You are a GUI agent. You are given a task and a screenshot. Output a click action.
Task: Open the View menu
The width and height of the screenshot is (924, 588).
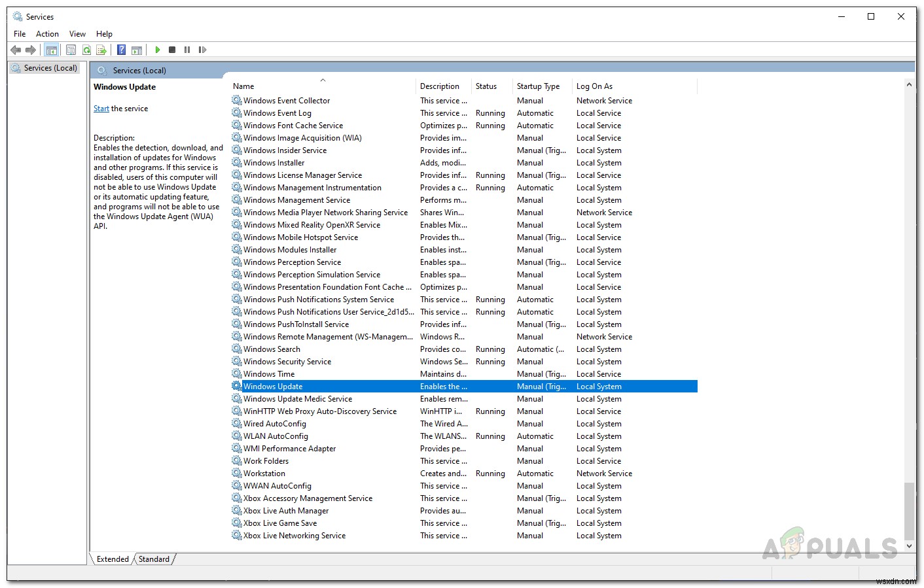pyautogui.click(x=77, y=33)
